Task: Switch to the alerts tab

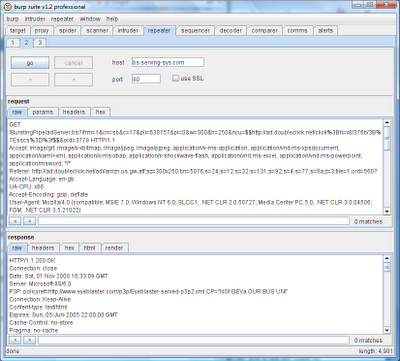Action: (325, 30)
